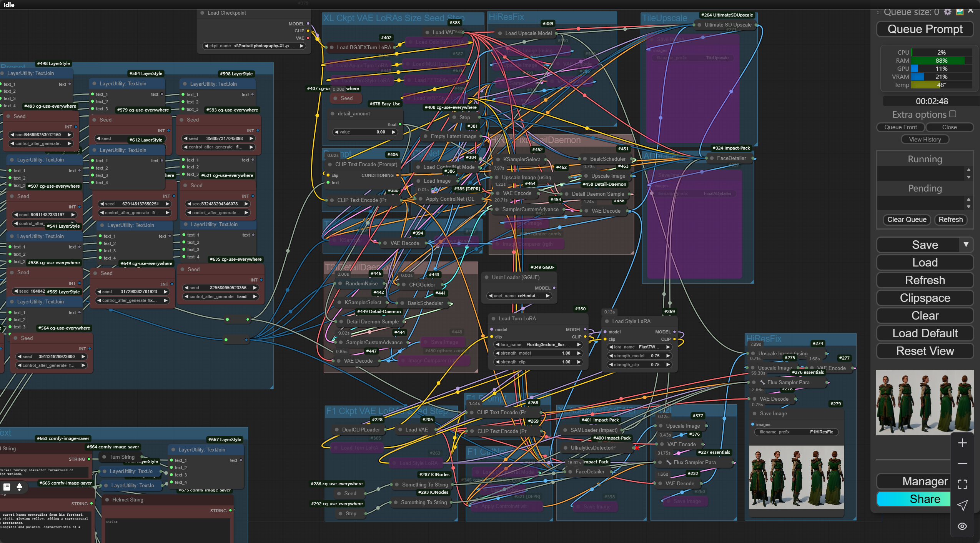The image size is (980, 543).
Task: Open unet_name combo in Unet Loader
Action: click(519, 296)
